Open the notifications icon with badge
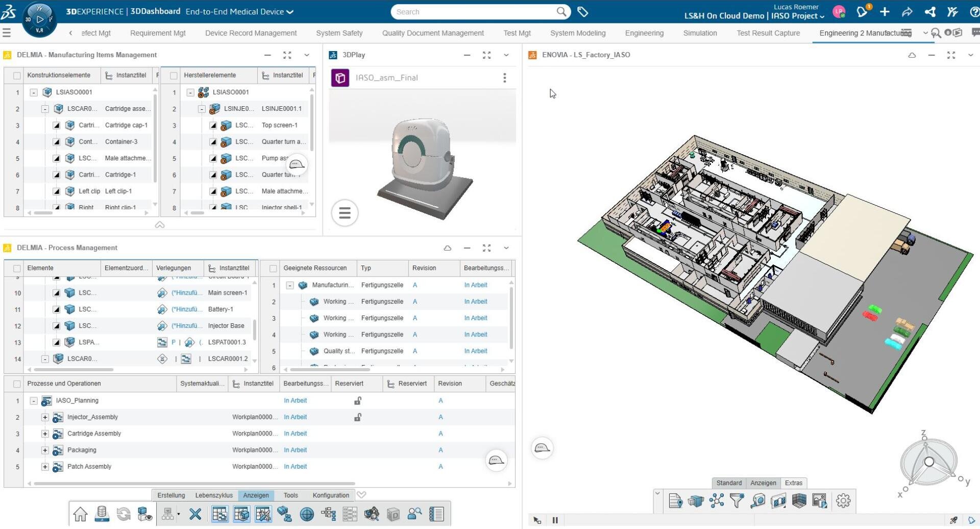The image size is (980, 529). click(863, 11)
